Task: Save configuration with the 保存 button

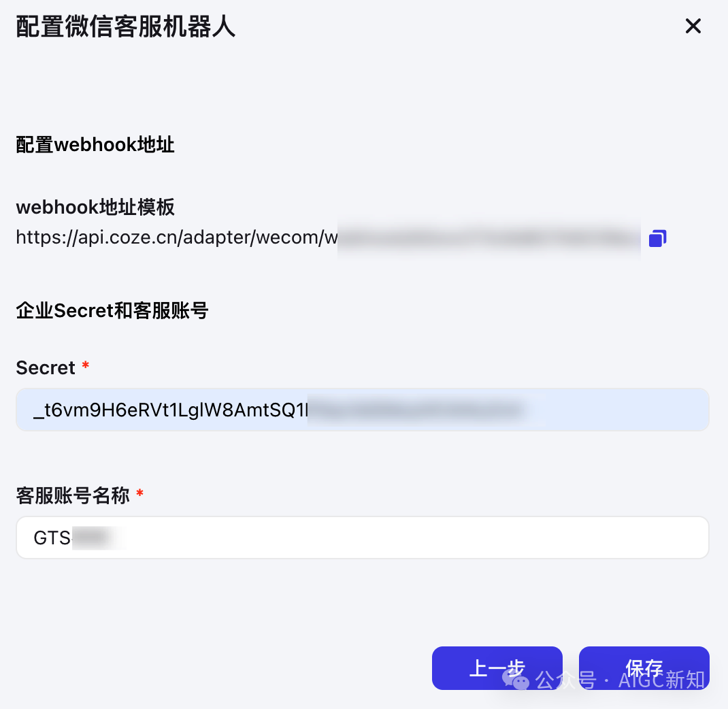Action: point(644,667)
